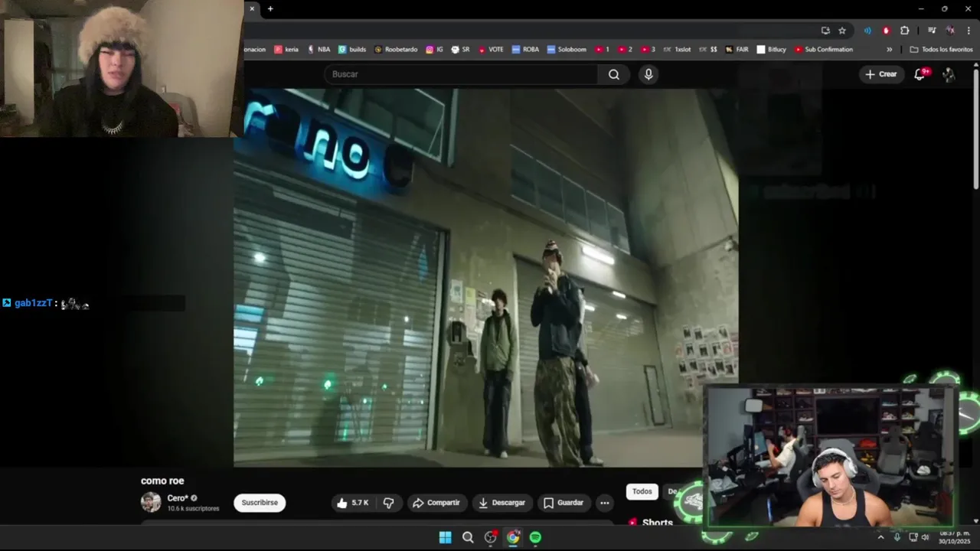This screenshot has height=551, width=980.
Task: Open the media controls toolbar icon
Action: (932, 31)
